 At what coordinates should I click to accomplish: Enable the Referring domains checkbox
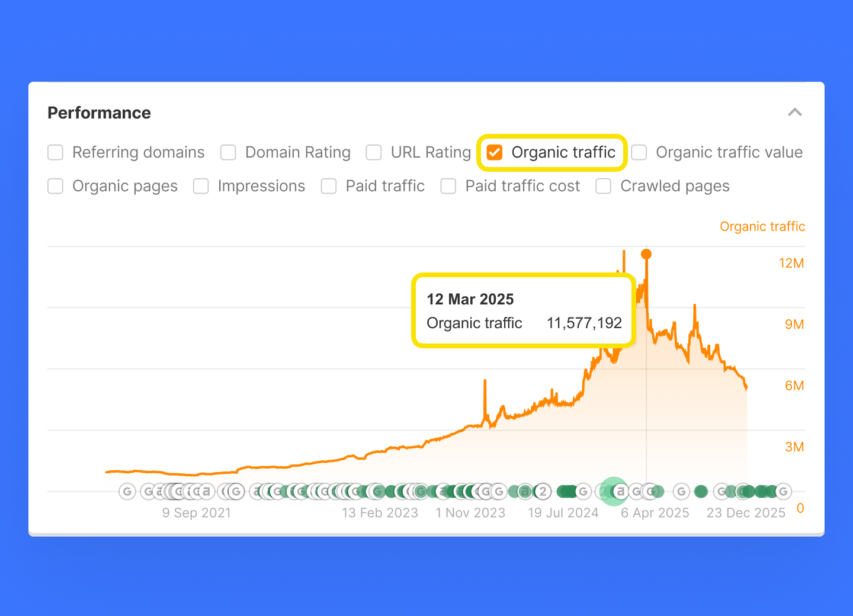click(x=55, y=152)
